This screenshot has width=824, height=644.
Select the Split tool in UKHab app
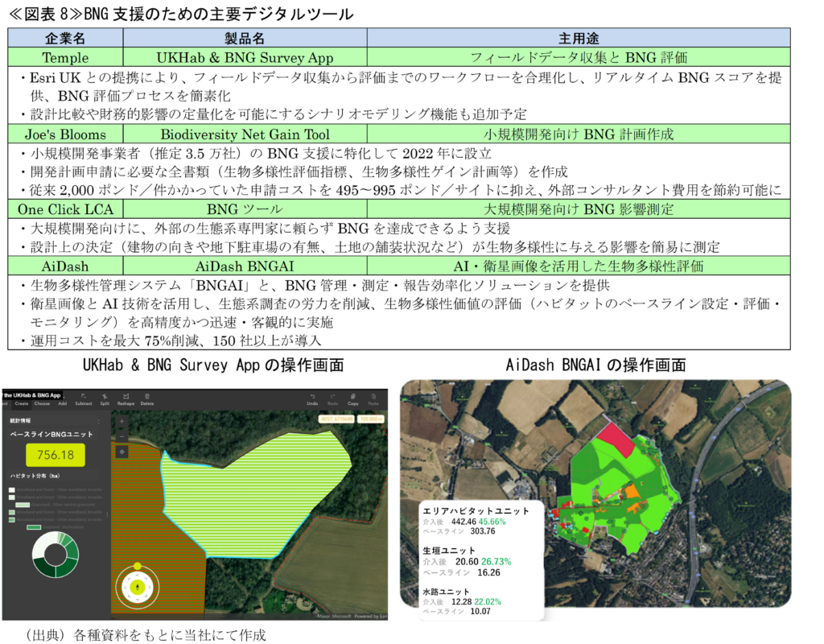point(105,399)
